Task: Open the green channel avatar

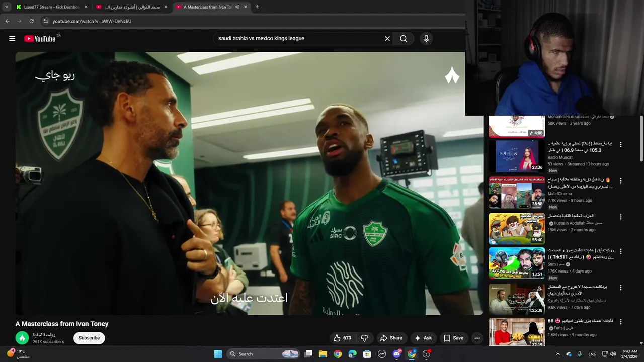Action: coord(22,338)
